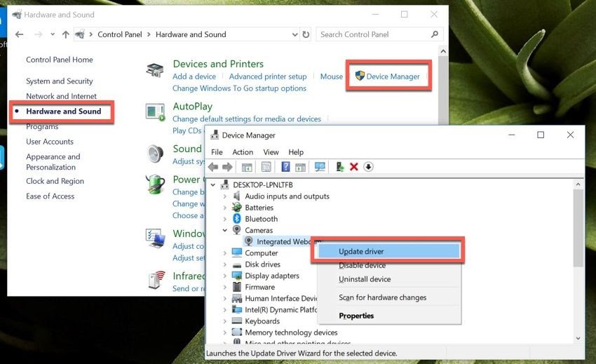Open System and Security in the sidebar

60,81
